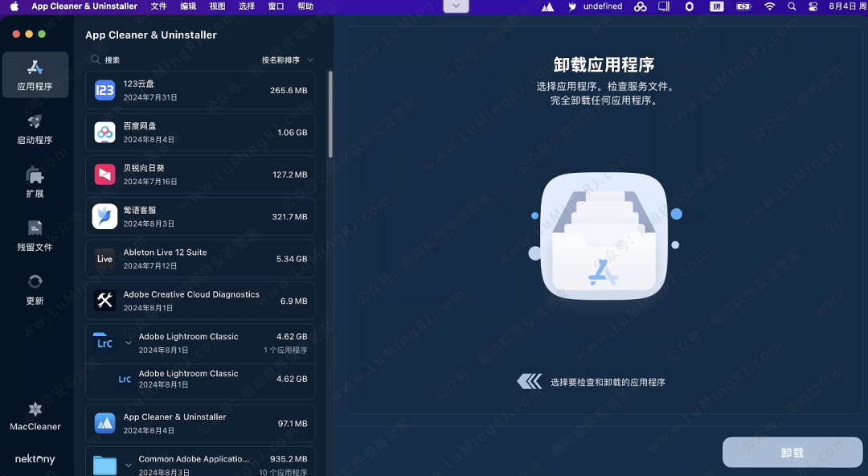This screenshot has height=476, width=868.
Task: Click the 卸载 uninstall button
Action: tap(792, 452)
